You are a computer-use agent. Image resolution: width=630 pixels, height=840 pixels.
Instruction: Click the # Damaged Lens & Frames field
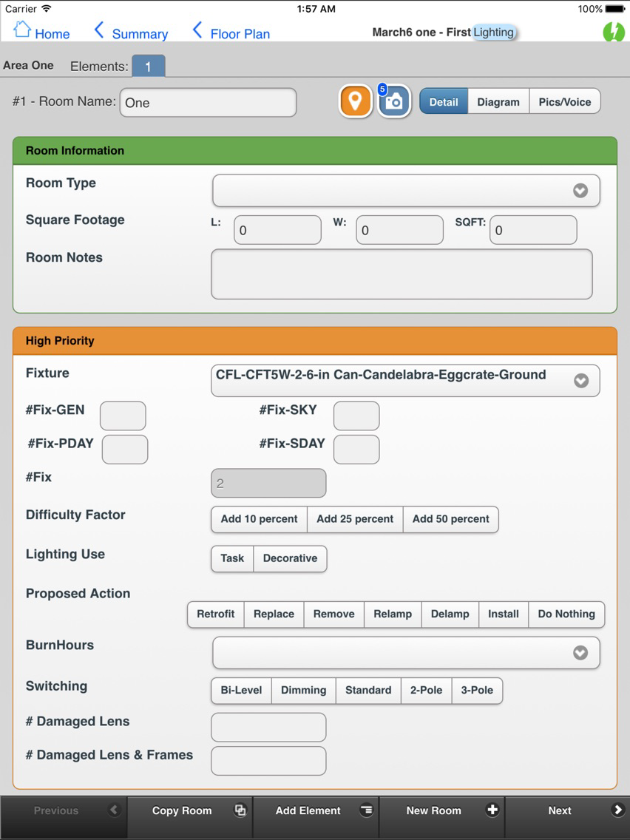(268, 761)
